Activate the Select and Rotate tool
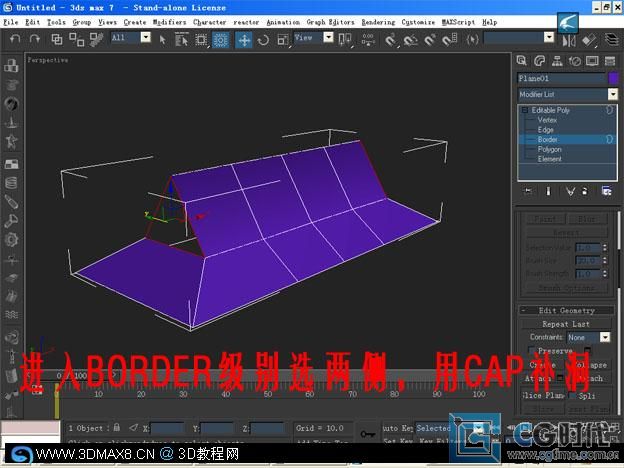This screenshot has width=624, height=468. coord(263,39)
